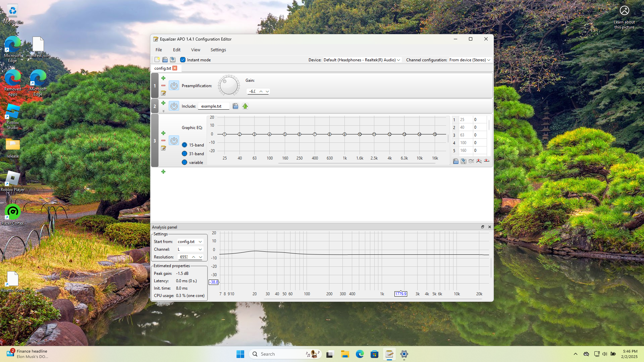The width and height of the screenshot is (644, 362).
Task: Open the View menu
Action: 196,50
